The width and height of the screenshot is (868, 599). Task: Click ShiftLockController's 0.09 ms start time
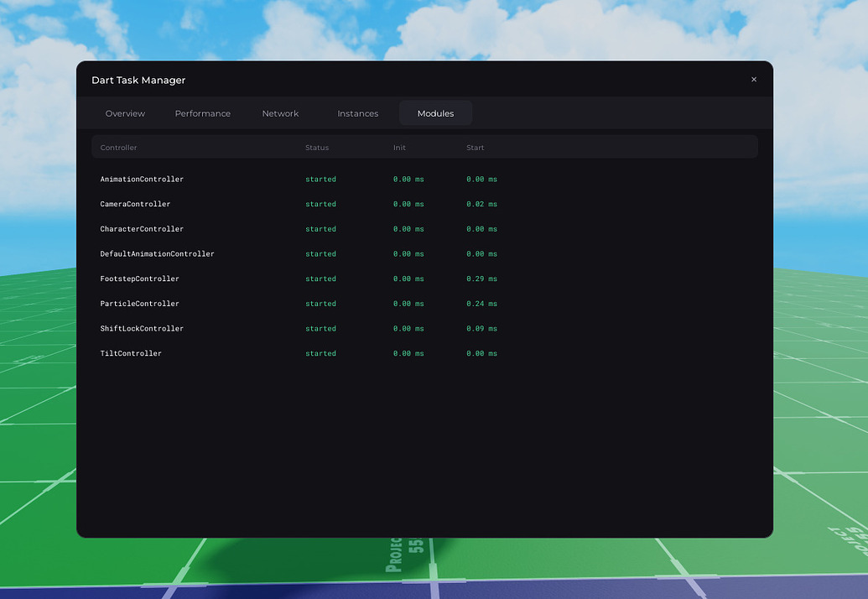click(481, 329)
